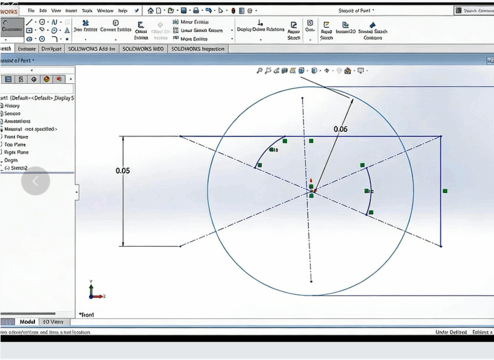Click the New document icon
The height and width of the screenshot is (360, 494).
[x=159, y=11]
